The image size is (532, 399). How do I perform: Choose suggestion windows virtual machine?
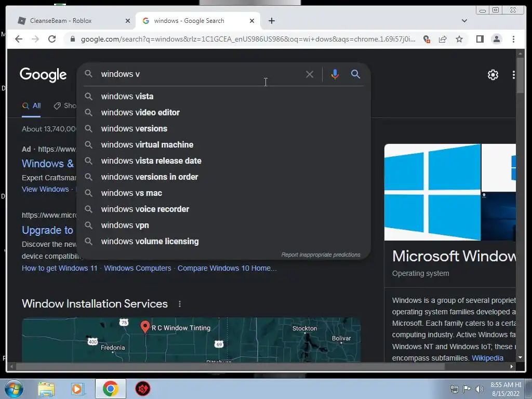click(x=223, y=144)
